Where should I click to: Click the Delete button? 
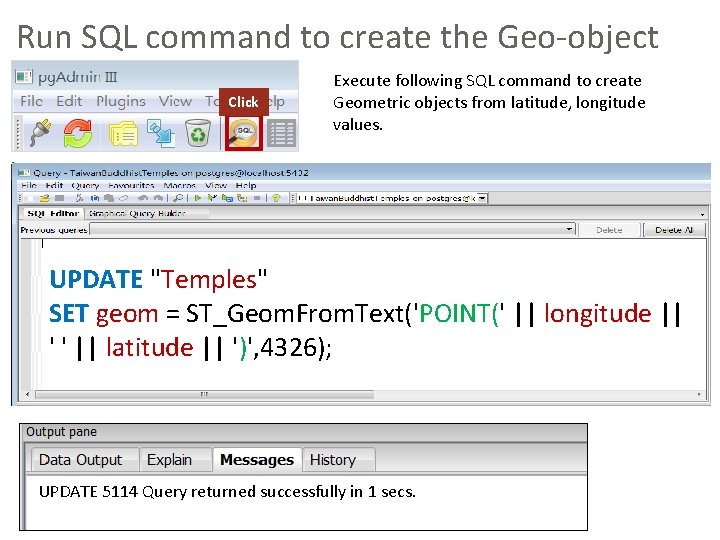coord(609,230)
